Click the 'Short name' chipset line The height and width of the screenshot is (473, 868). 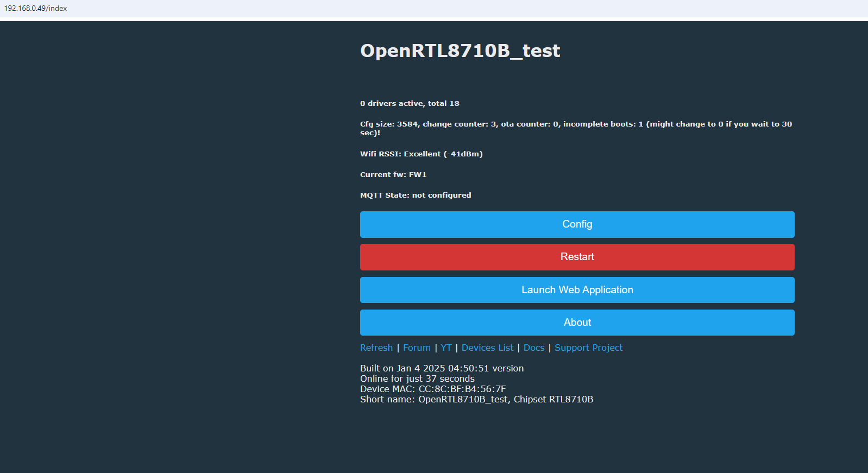[476, 399]
